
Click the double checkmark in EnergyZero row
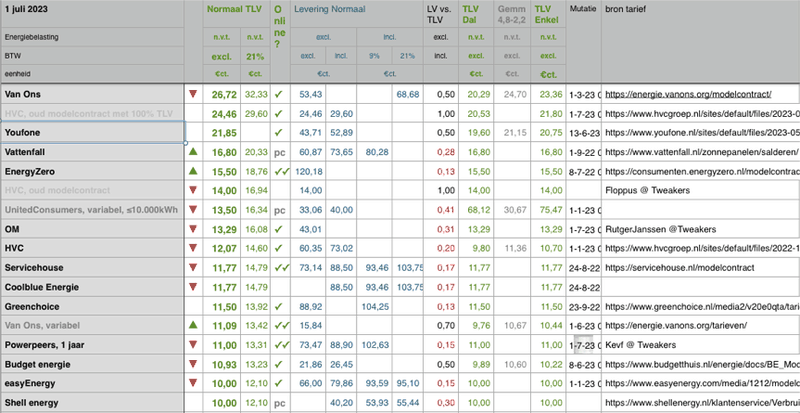[282, 172]
